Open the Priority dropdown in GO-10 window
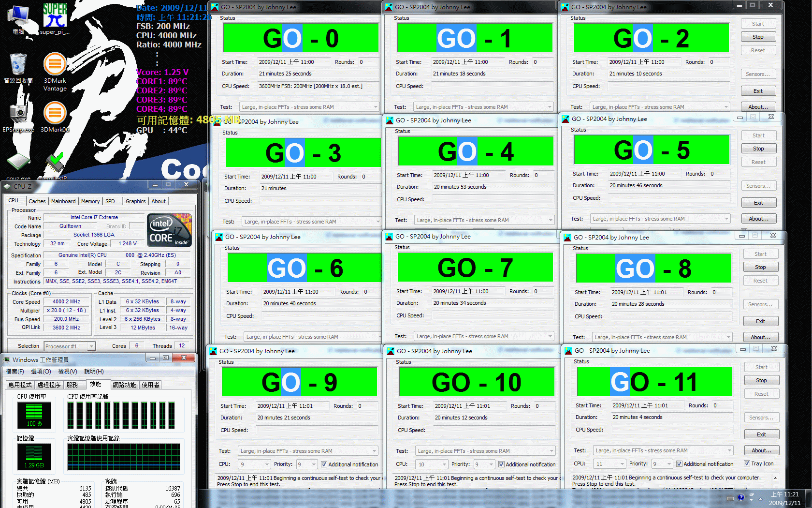The height and width of the screenshot is (508, 812). tap(484, 464)
